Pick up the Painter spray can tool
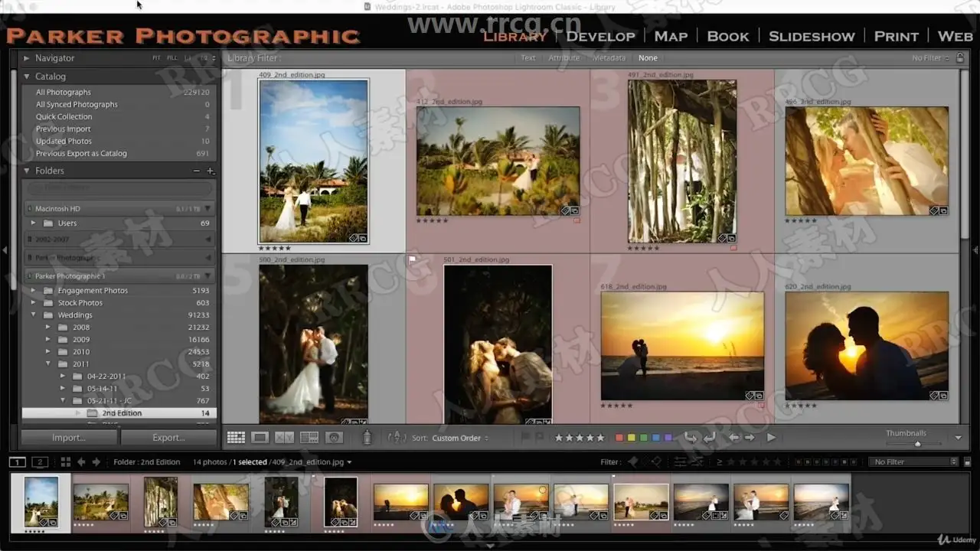This screenshot has width=980, height=551. (x=367, y=438)
